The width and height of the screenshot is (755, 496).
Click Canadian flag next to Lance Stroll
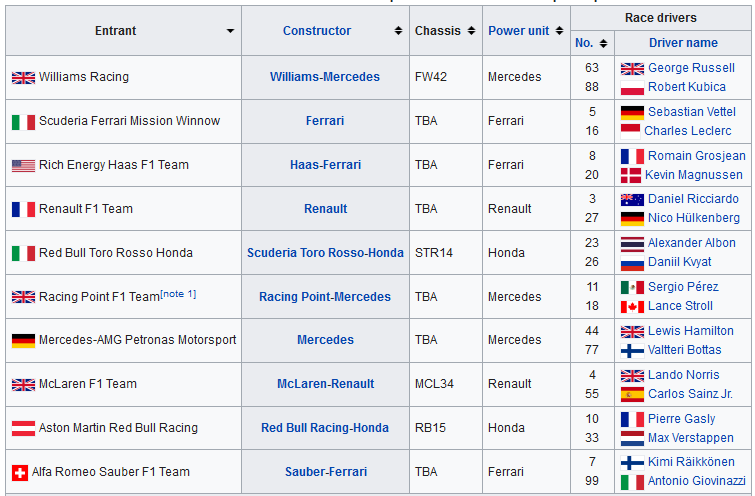(x=632, y=307)
